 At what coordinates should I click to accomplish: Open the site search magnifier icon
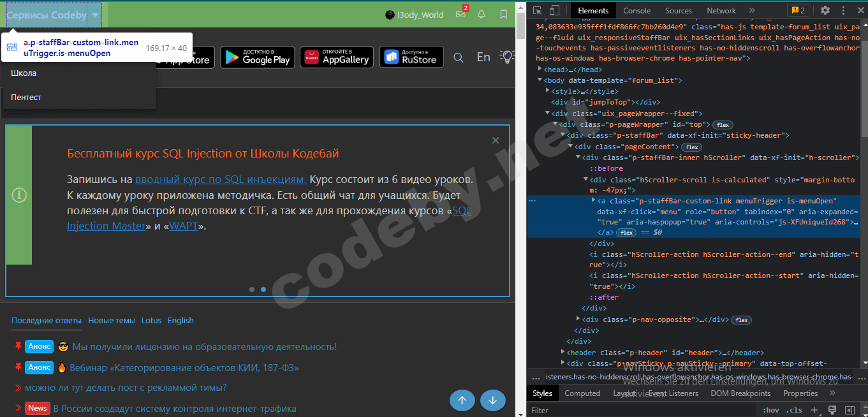[x=459, y=57]
